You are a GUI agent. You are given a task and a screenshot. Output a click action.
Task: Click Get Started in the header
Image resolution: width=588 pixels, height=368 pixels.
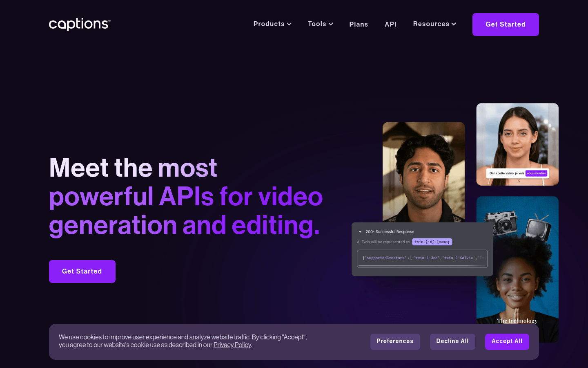pos(506,25)
